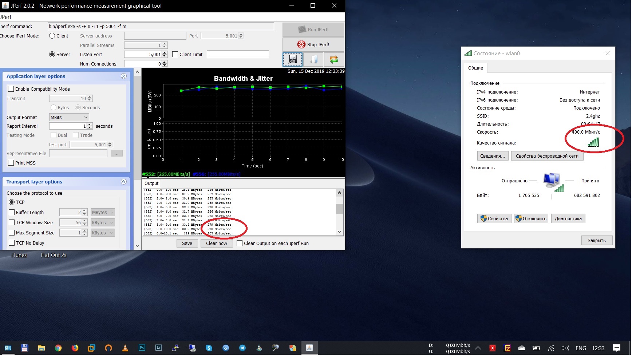
Task: Show hidden tray icons chevron
Action: point(478,348)
